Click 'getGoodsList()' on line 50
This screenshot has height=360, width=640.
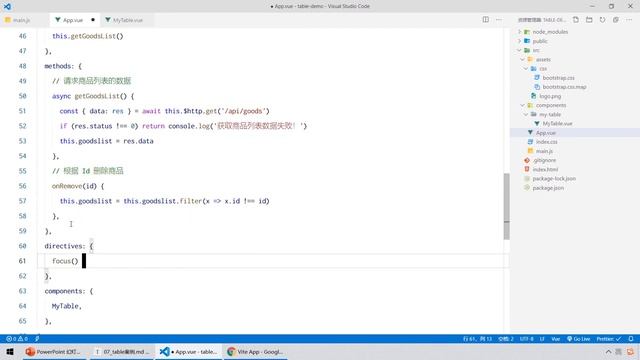[x=100, y=96]
